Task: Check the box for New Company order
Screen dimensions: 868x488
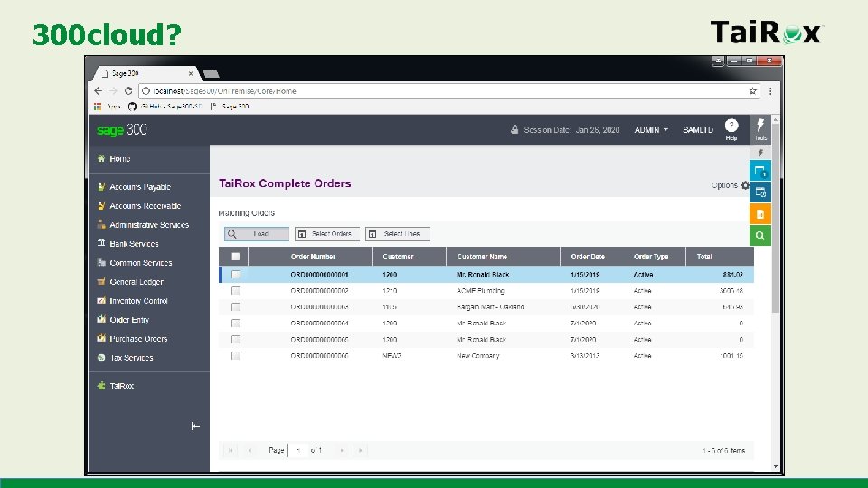Action: [x=235, y=356]
